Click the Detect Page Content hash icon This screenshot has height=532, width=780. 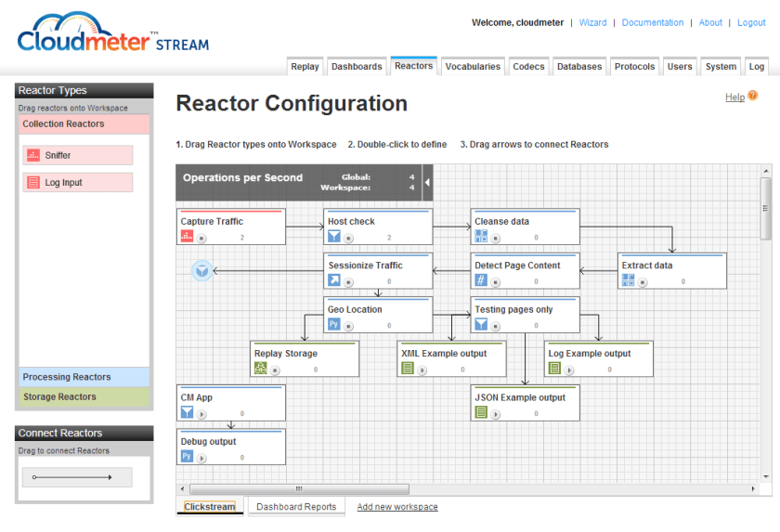pyautogui.click(x=481, y=280)
